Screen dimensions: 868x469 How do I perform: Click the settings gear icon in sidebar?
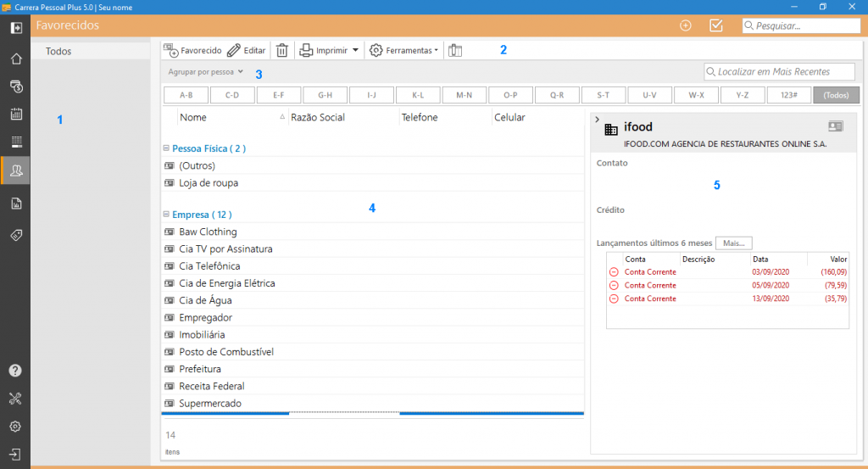point(15,426)
